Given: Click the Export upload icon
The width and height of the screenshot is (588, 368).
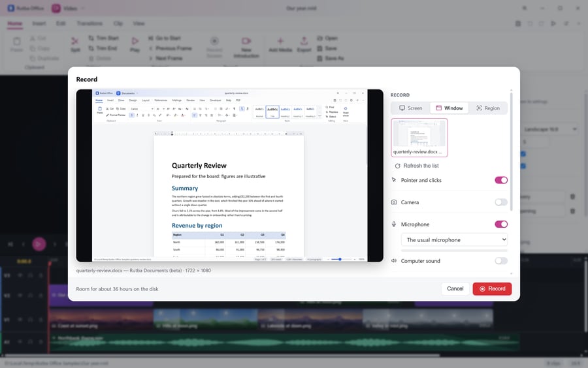Looking at the screenshot, I should (304, 40).
